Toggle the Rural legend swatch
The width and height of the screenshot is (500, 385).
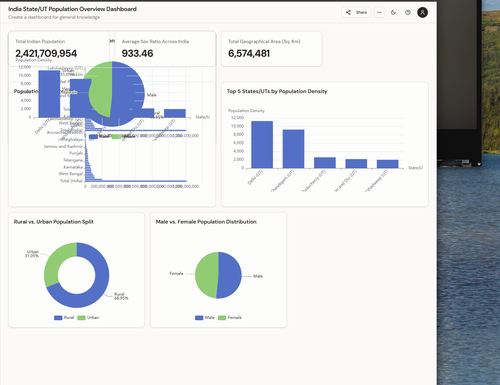tap(58, 318)
